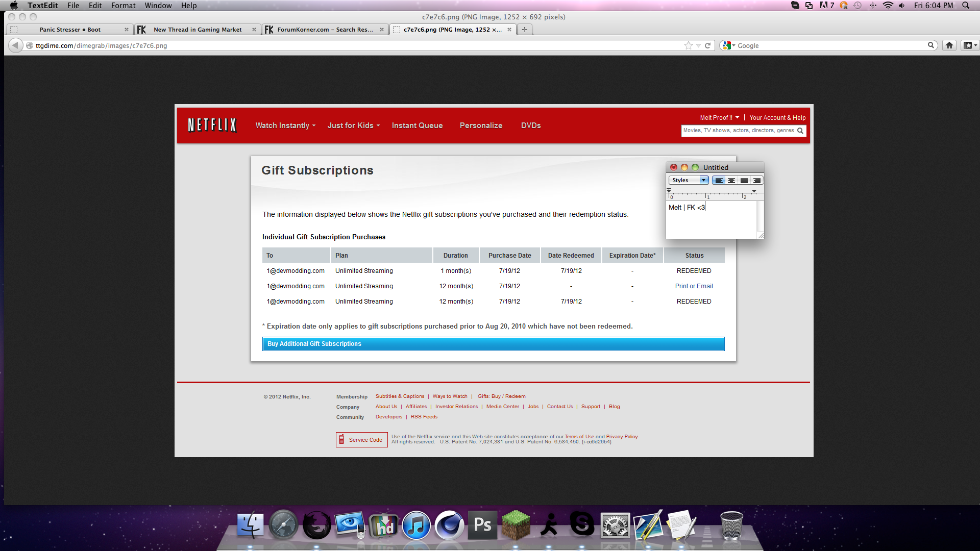Open Photoshop from the dock
The width and height of the screenshot is (980, 551).
coord(482,525)
